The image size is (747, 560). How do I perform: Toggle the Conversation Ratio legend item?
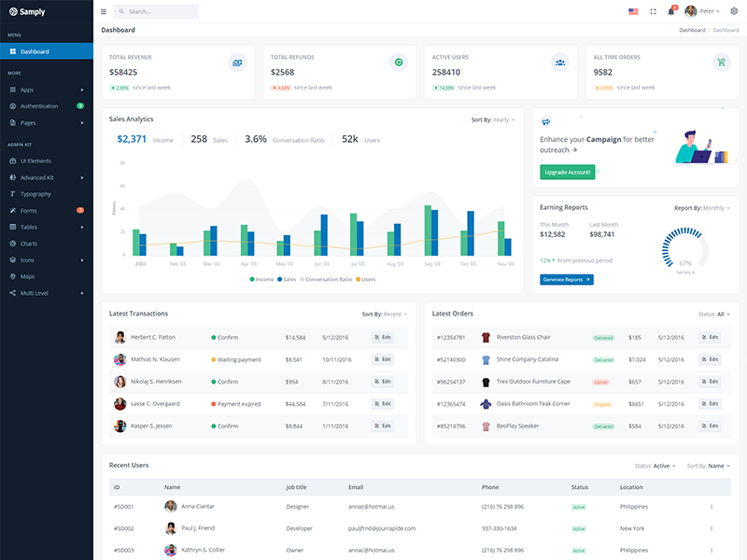click(326, 279)
